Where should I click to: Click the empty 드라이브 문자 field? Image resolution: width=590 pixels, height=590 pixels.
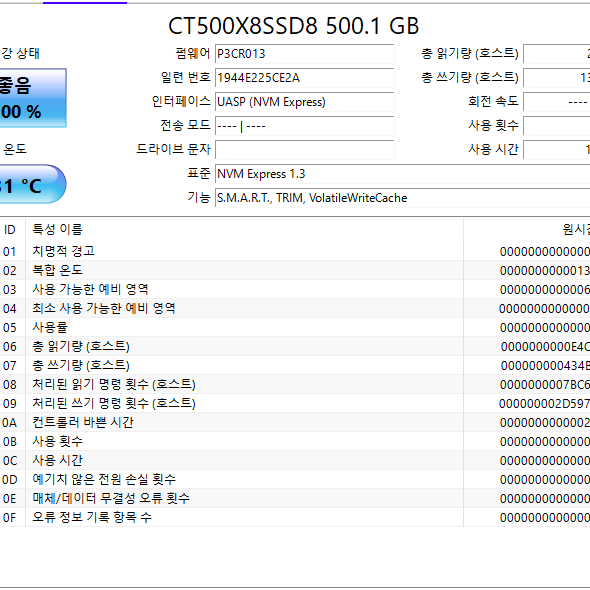point(304,150)
